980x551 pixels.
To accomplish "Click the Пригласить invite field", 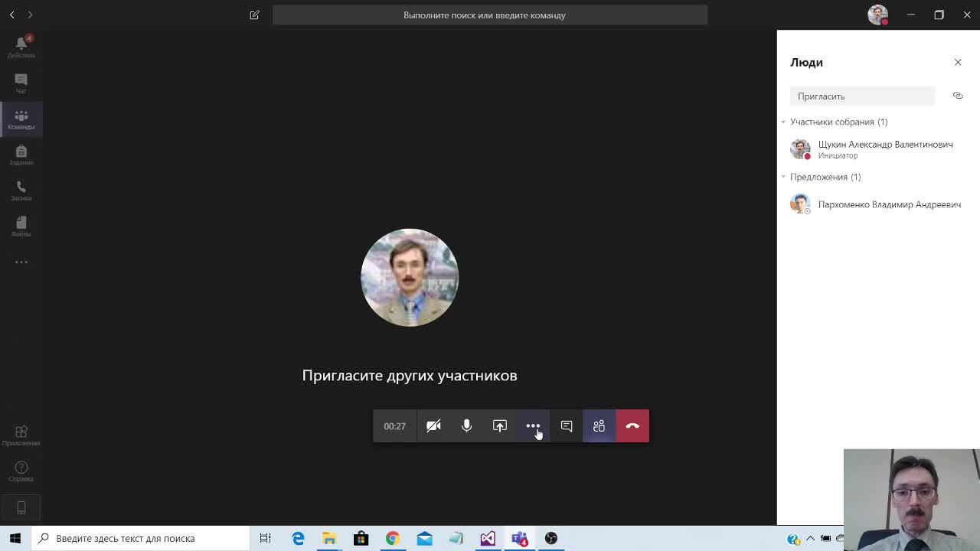I will (862, 96).
